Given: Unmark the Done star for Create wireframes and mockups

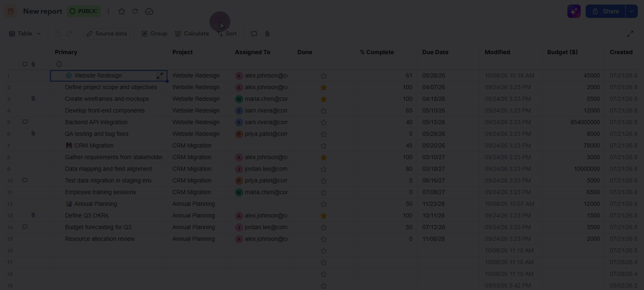Looking at the screenshot, I should 324,99.
